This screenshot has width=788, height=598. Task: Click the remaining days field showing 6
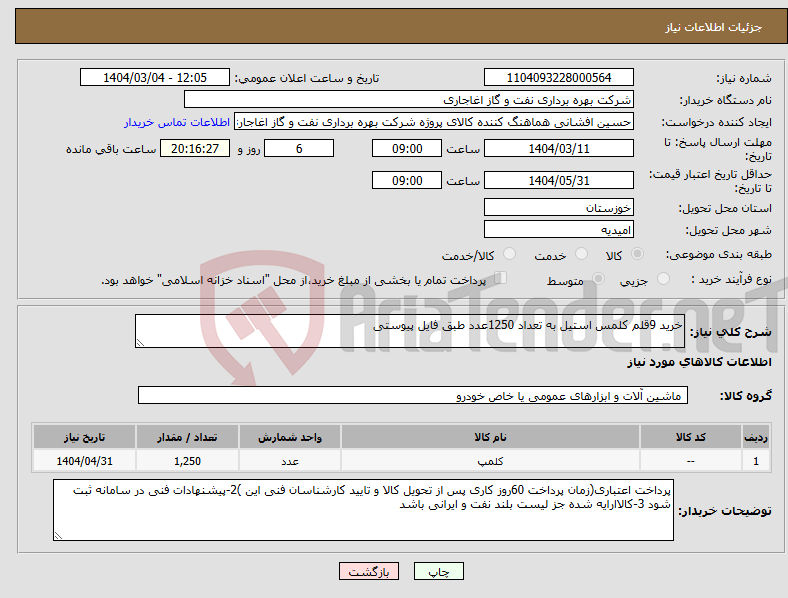click(299, 149)
